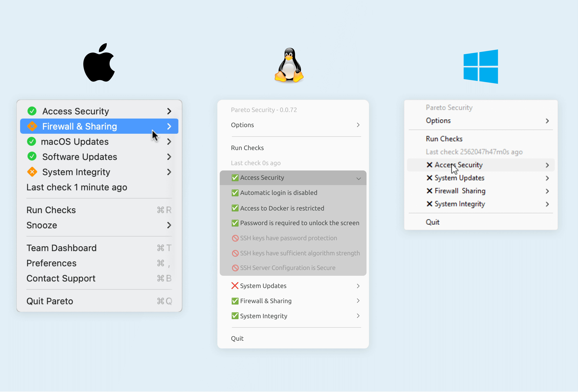Expand the Firewall & Sharing chevron in the Linux menu
This screenshot has width=578, height=392.
pos(358,301)
